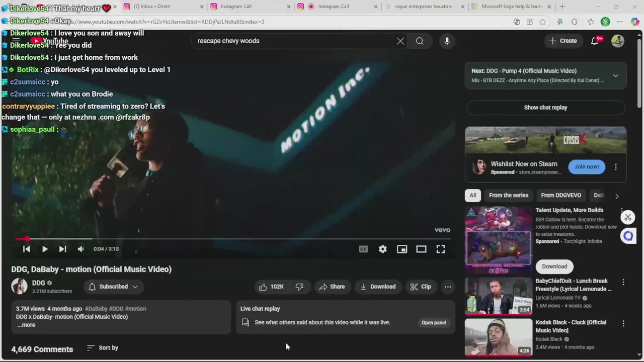
Task: Close the Inbox Direct tab
Action: 202,7
